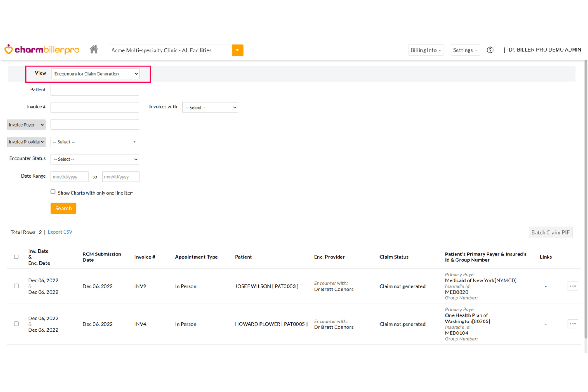The height and width of the screenshot is (392, 588).
Task: Open the help question mark icon
Action: coord(490,50)
